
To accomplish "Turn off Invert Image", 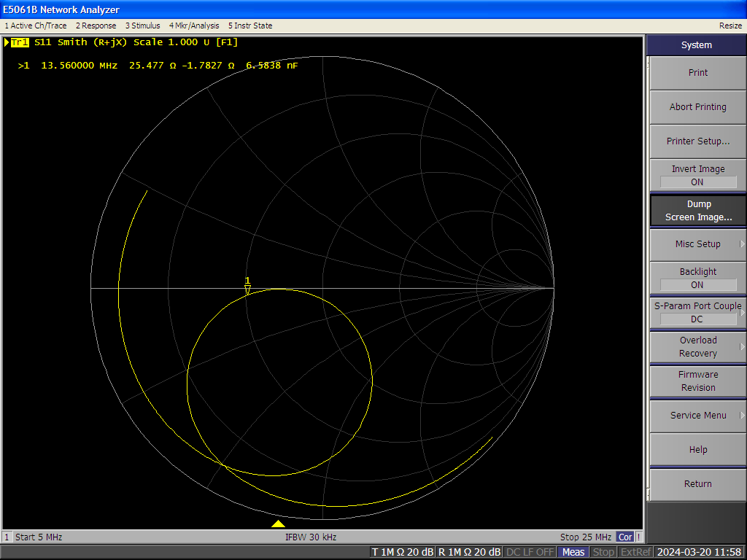I will pos(697,175).
